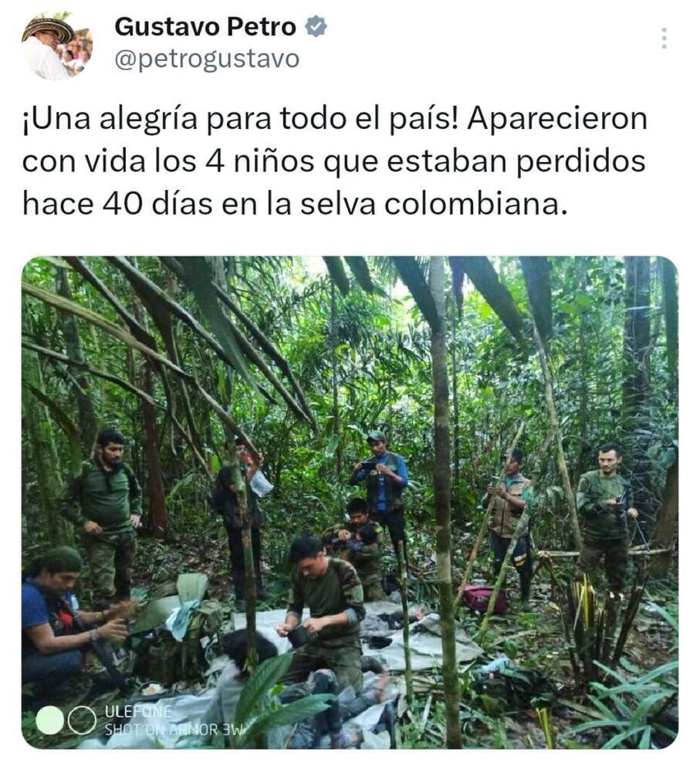Click the soldier standing at far right
This screenshot has width=700, height=772.
tap(606, 518)
